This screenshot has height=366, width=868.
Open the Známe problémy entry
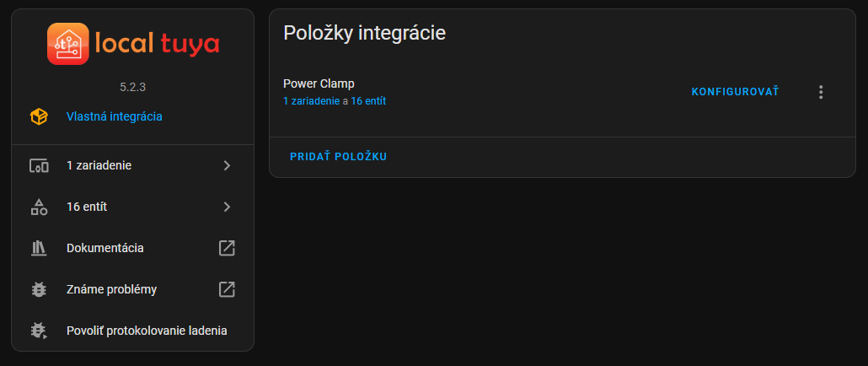click(112, 289)
